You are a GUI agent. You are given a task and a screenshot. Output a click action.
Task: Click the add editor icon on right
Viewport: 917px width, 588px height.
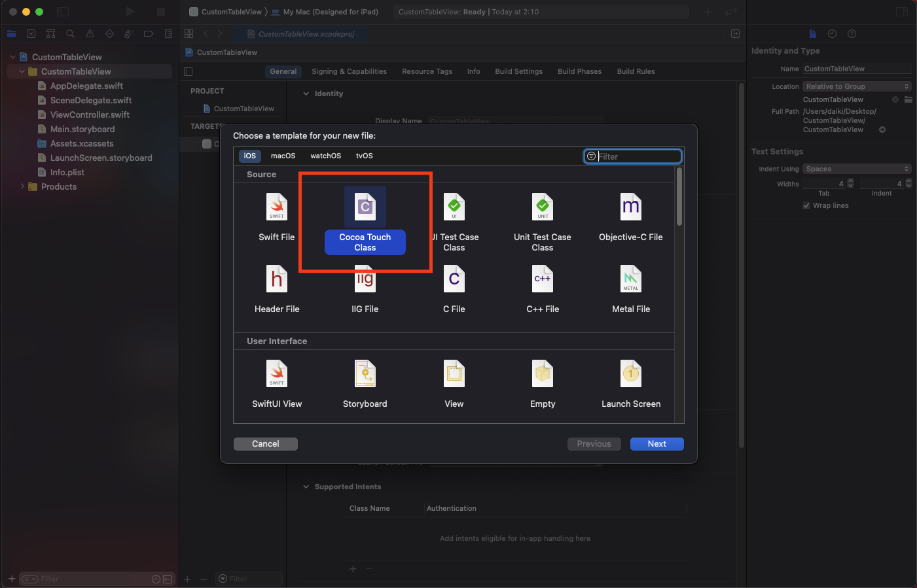[x=735, y=33]
